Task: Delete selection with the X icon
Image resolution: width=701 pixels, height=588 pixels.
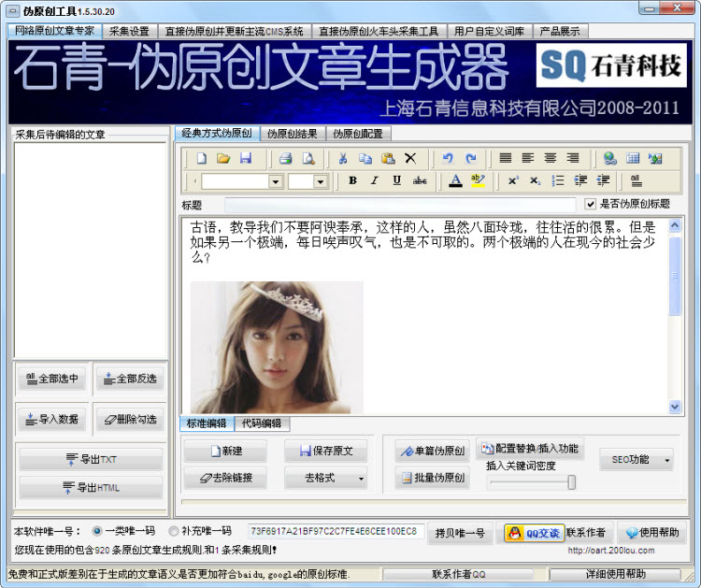Action: click(410, 158)
